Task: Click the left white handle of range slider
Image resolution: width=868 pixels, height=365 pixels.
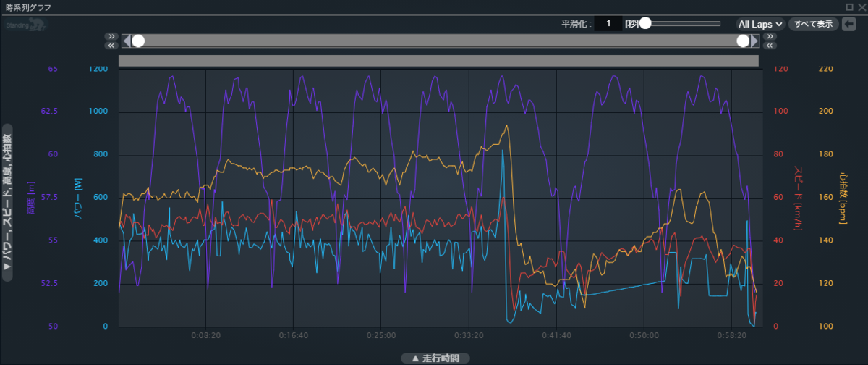Action: click(138, 41)
